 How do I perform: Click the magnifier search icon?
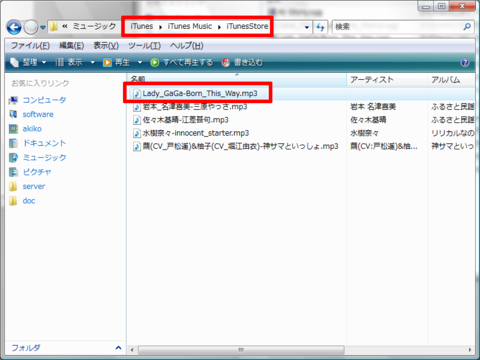(467, 26)
